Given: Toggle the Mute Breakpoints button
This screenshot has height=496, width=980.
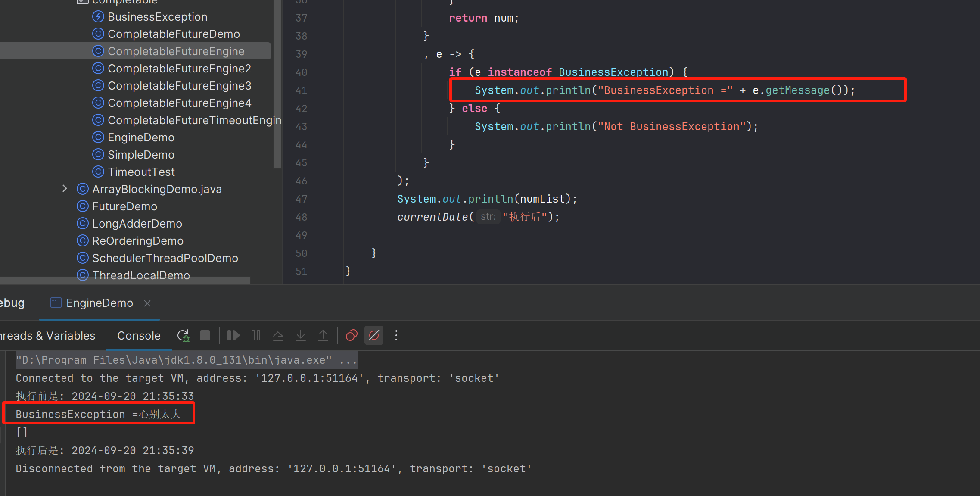Looking at the screenshot, I should (x=374, y=335).
